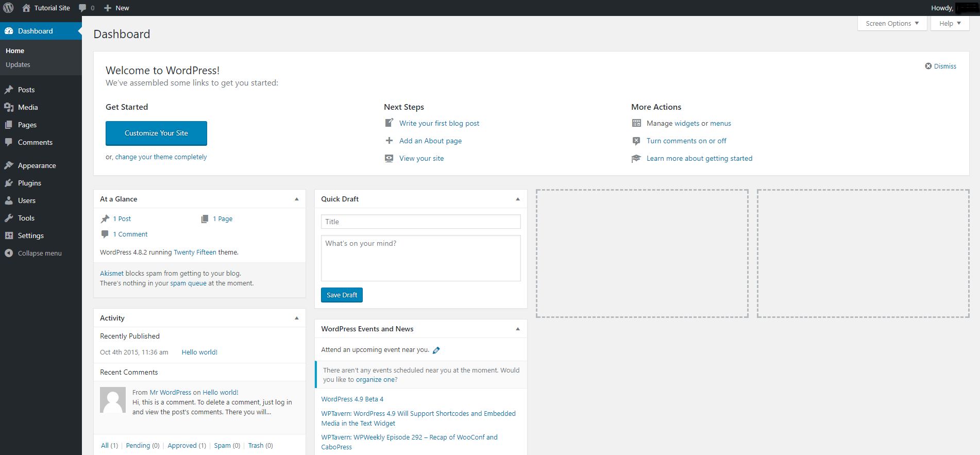The width and height of the screenshot is (980, 455).
Task: Collapse the At a Glance widget
Action: [x=297, y=199]
